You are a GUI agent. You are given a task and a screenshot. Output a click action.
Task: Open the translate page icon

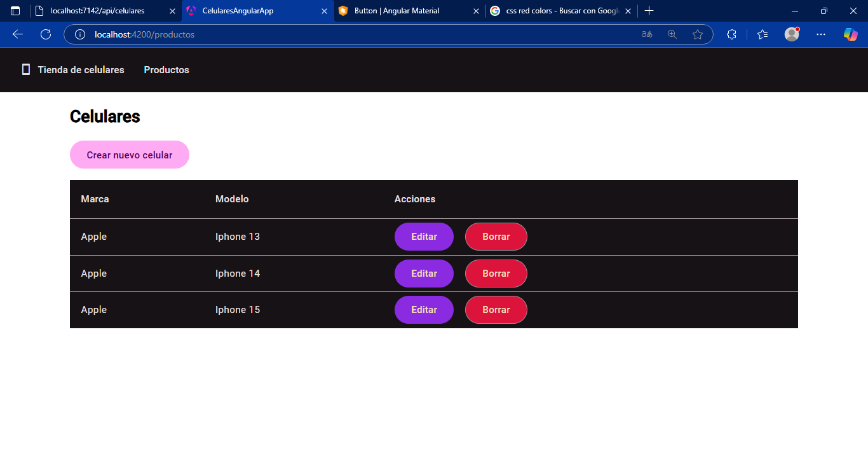(647, 34)
